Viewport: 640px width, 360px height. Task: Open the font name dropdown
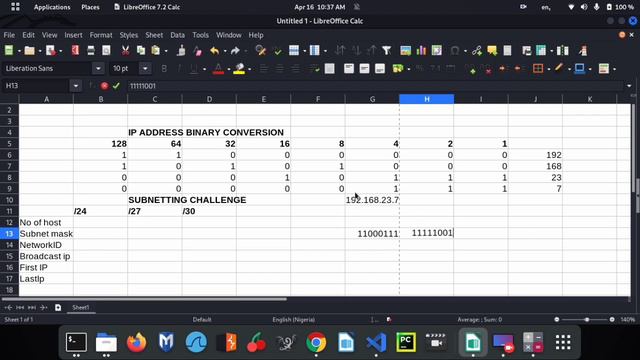[x=98, y=69]
